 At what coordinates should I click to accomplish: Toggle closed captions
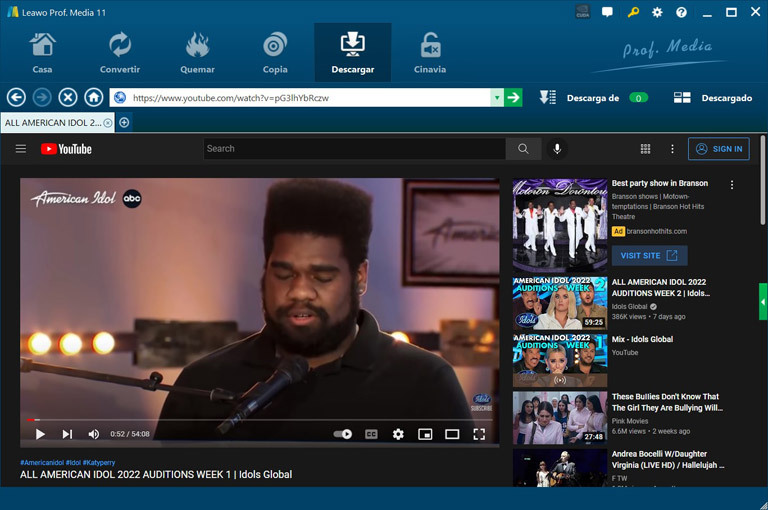click(371, 434)
